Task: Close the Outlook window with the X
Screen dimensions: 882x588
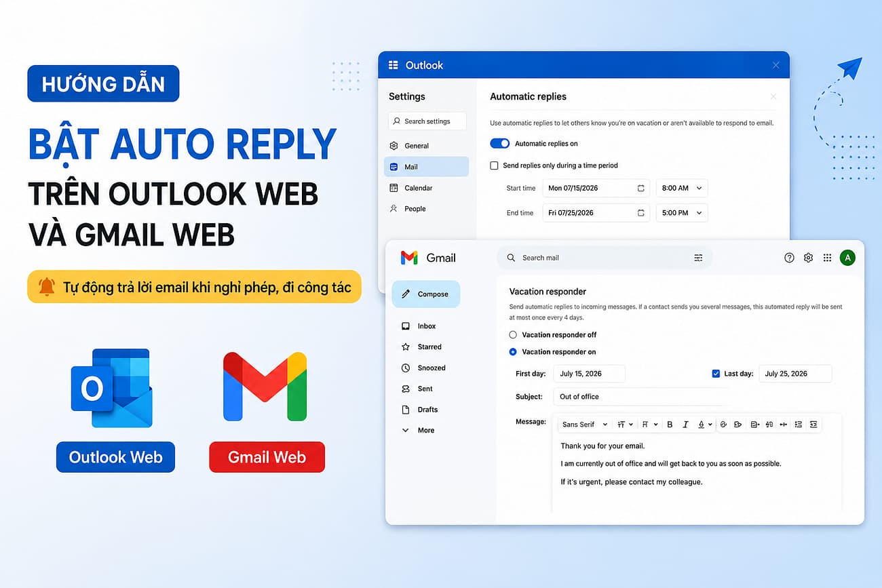Action: click(x=776, y=65)
